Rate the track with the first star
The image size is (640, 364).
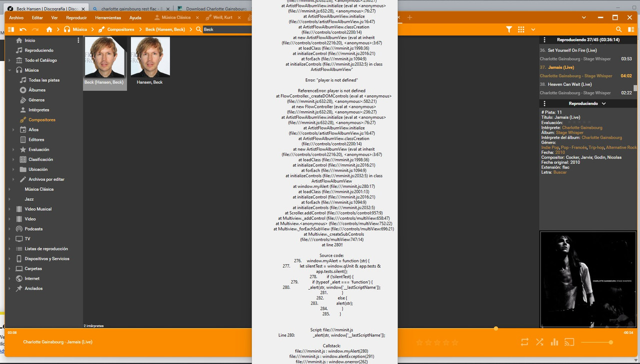(x=419, y=343)
